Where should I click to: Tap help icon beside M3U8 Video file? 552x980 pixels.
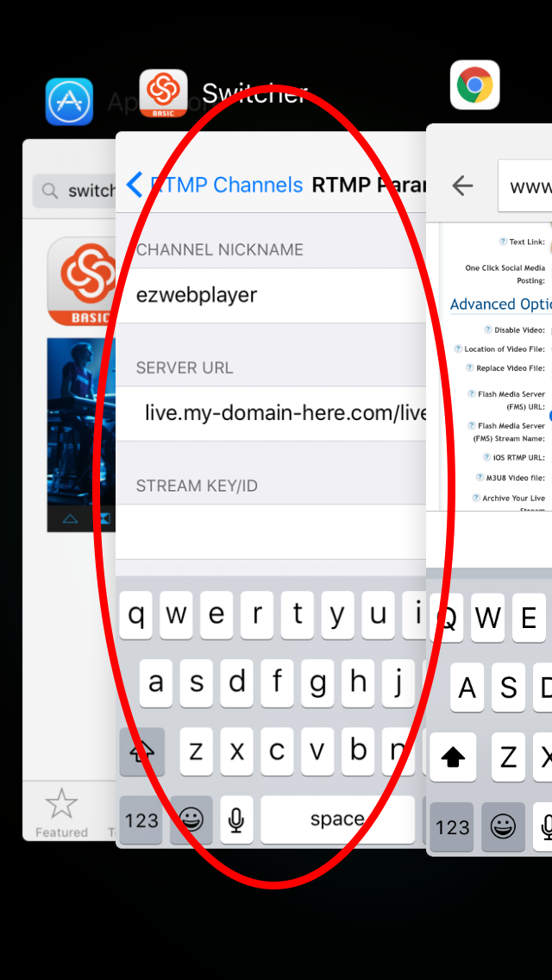tap(480, 478)
